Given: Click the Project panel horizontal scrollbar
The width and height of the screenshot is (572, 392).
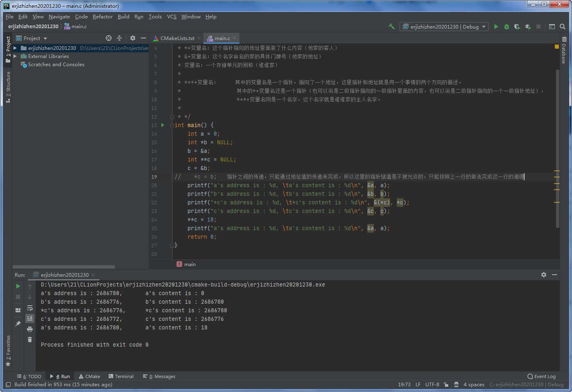Looking at the screenshot, I should pyautogui.click(x=64, y=267).
